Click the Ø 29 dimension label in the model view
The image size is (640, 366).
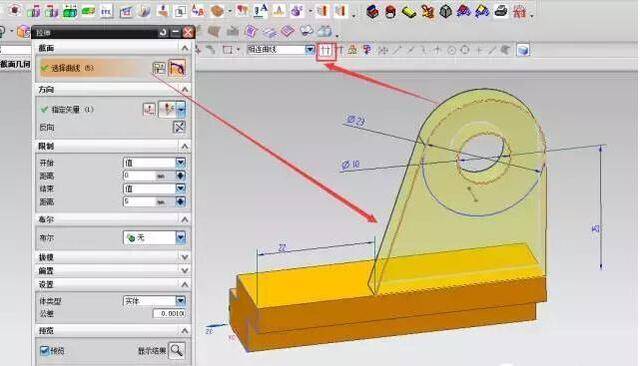[356, 120]
